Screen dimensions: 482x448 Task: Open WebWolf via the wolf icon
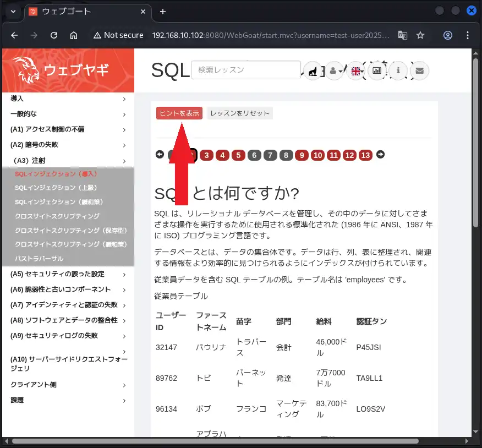313,70
